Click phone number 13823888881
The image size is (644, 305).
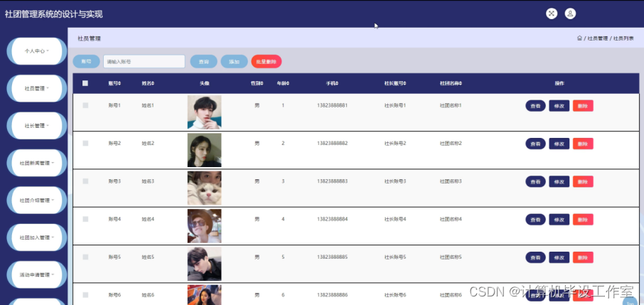[x=332, y=105]
